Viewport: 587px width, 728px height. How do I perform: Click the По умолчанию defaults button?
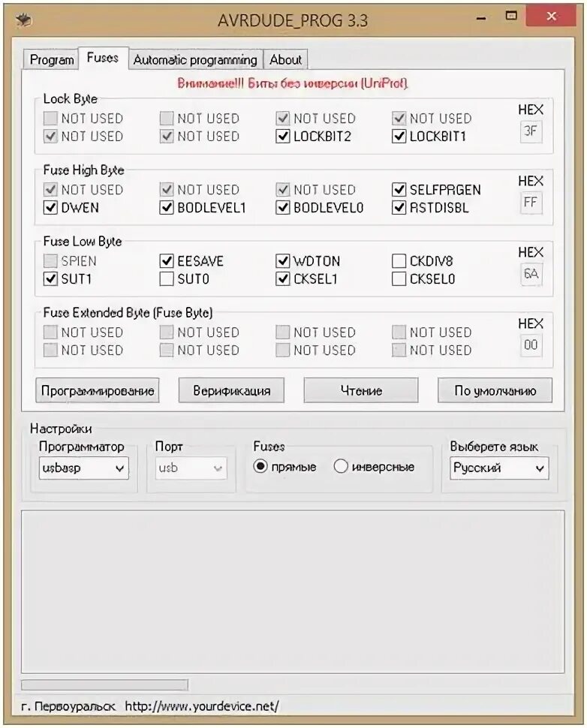click(495, 390)
